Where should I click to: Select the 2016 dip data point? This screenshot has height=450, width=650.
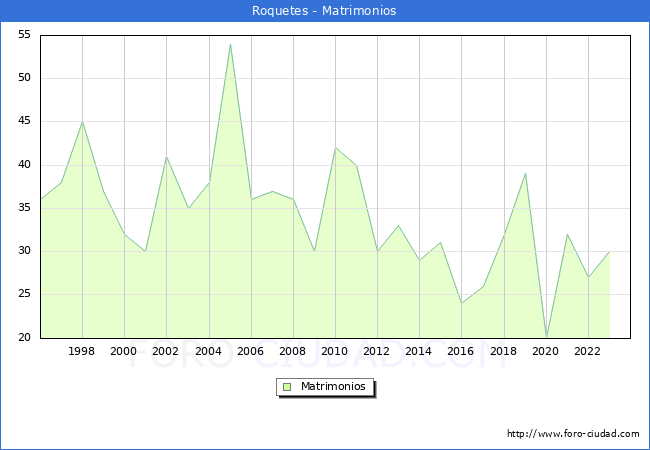[462, 303]
